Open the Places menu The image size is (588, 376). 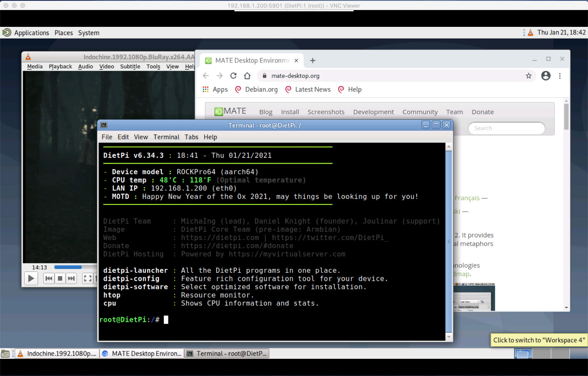pyautogui.click(x=64, y=33)
